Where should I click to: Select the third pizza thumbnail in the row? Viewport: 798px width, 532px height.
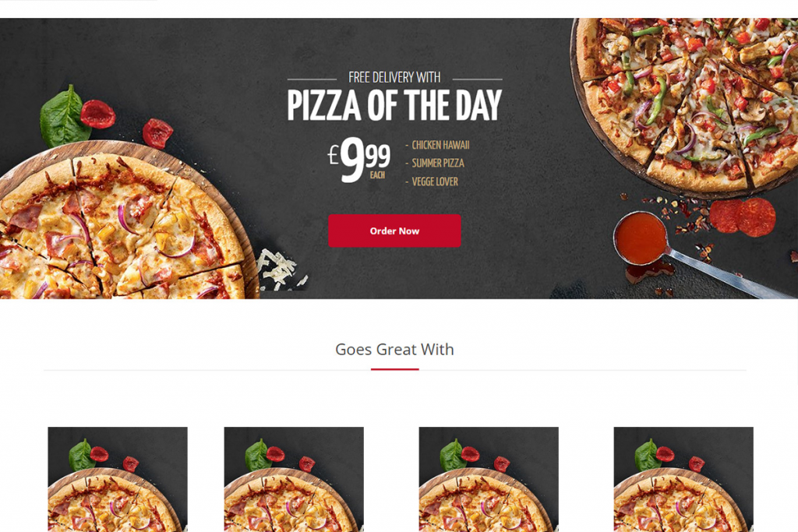tap(489, 479)
